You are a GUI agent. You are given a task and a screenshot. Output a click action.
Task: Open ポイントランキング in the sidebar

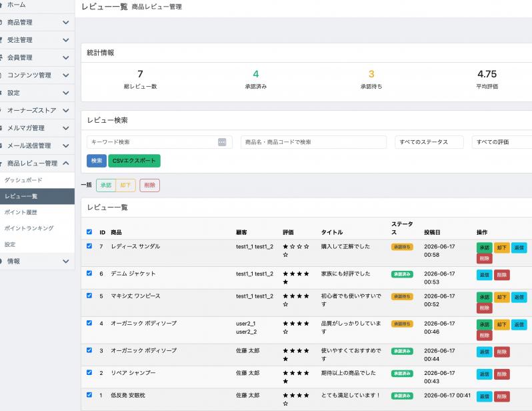[x=29, y=228]
